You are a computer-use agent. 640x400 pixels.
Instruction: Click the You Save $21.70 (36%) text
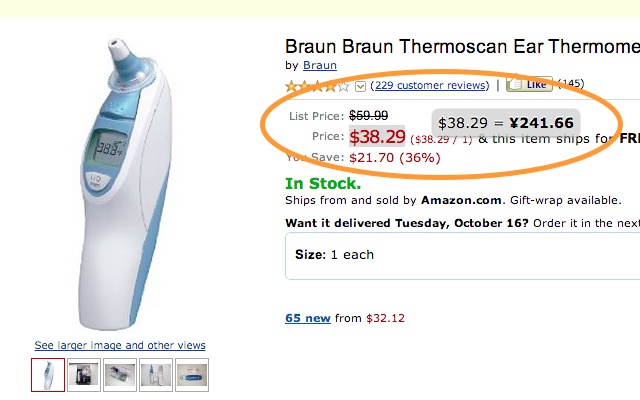coord(363,158)
